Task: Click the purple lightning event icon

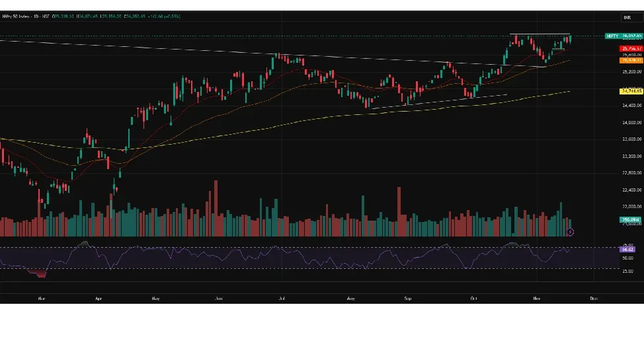Action: pyautogui.click(x=571, y=232)
